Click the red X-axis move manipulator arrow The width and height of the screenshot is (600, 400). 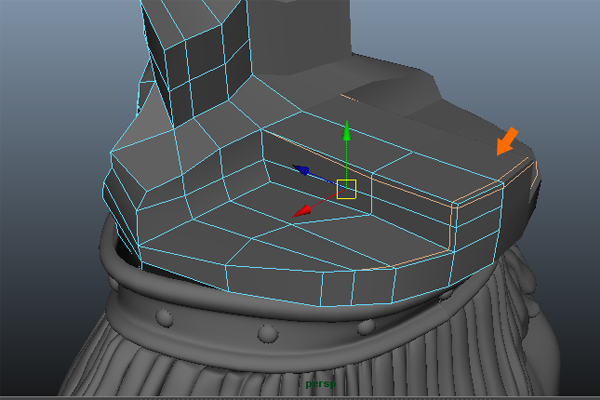303,211
